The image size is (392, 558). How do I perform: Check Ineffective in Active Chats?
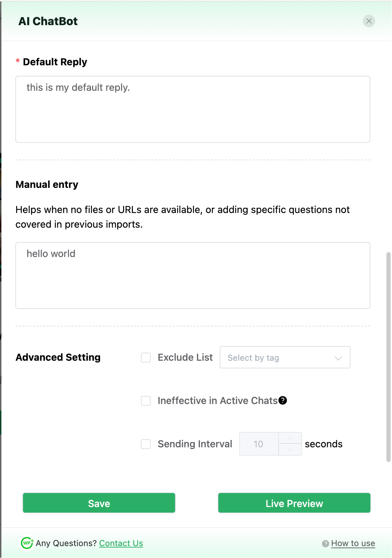point(145,401)
